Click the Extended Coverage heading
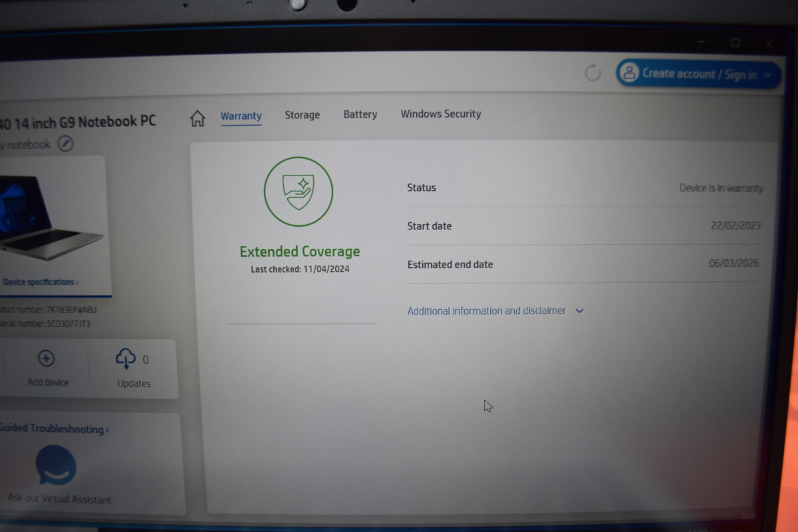The image size is (798, 532). click(300, 251)
